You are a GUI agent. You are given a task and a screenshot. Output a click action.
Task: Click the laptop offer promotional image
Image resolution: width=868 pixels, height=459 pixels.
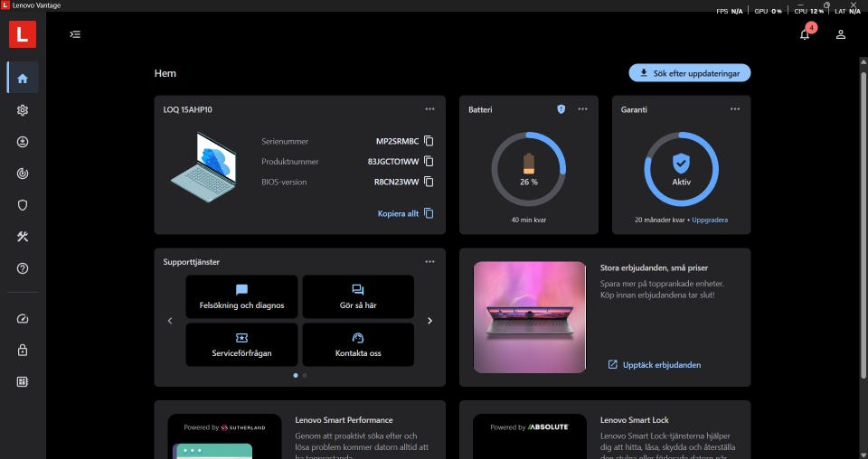[529, 317]
